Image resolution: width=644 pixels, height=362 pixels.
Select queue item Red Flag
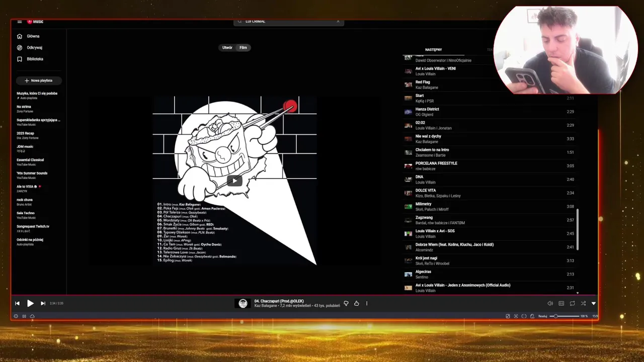(x=491, y=84)
